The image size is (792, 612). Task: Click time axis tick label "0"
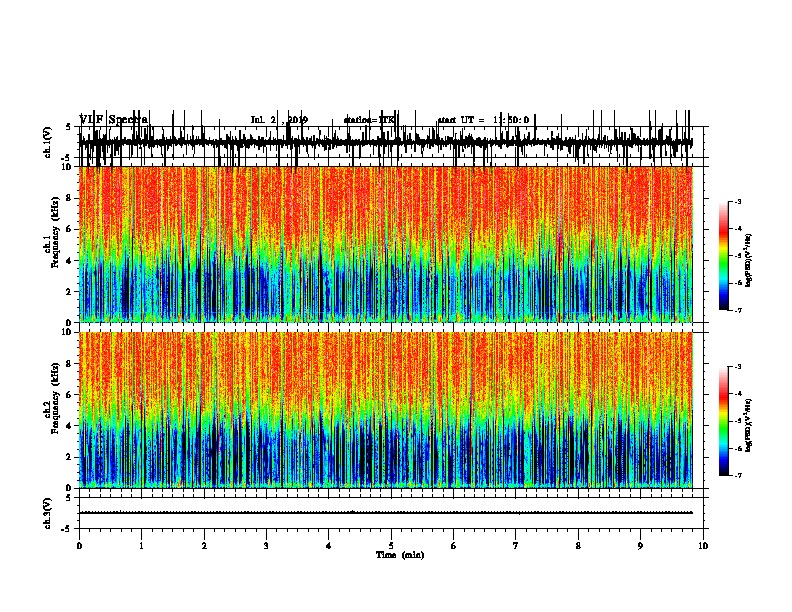click(79, 546)
